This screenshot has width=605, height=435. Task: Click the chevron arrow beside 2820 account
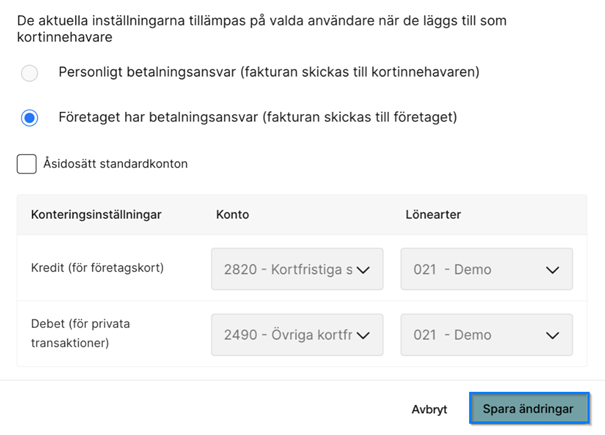point(363,270)
